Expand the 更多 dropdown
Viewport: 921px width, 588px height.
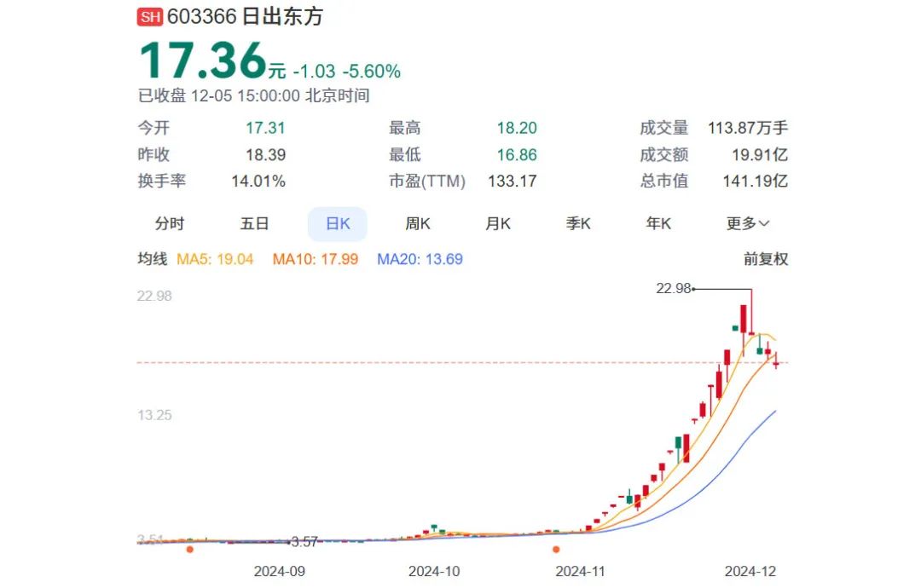coord(748,224)
